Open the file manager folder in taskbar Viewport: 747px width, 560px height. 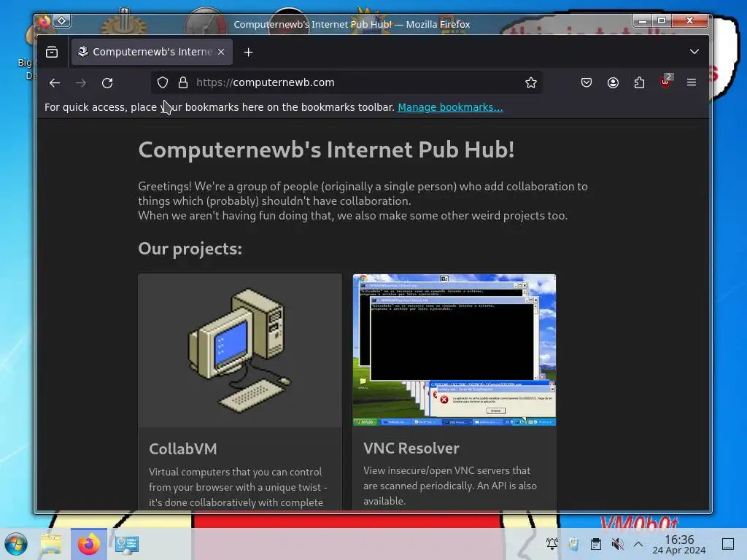point(51,544)
